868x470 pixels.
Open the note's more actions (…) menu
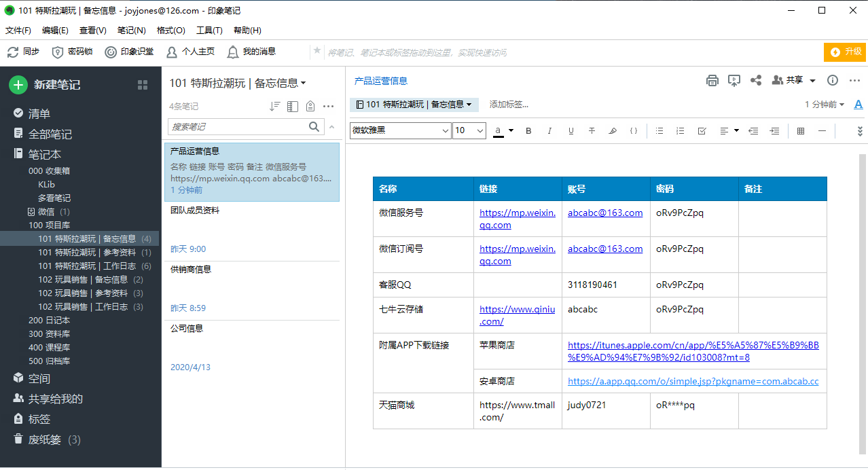tap(854, 80)
